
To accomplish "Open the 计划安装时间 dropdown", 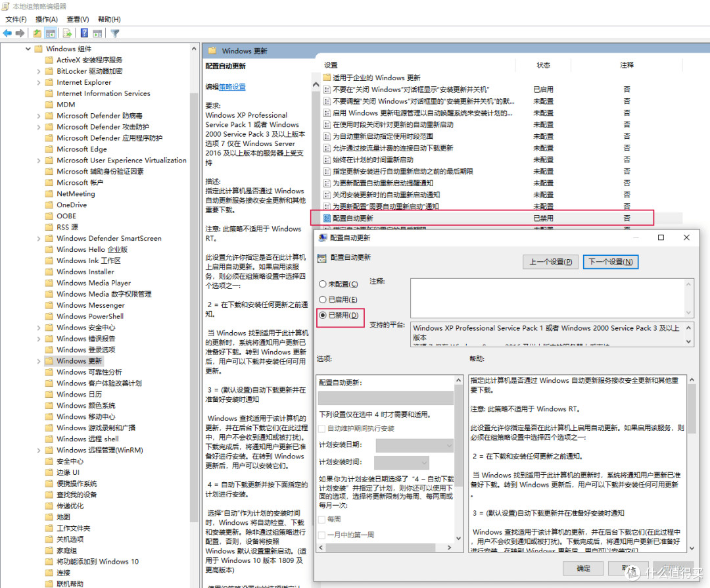I will 402,462.
